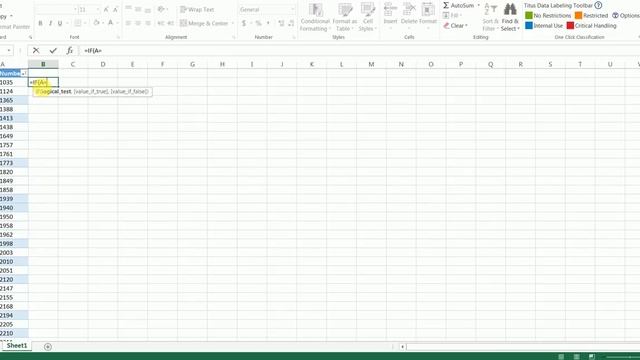Viewport: 640px width, 360px height.
Task: Apply the No Restrictions green classification
Action: (x=548, y=16)
